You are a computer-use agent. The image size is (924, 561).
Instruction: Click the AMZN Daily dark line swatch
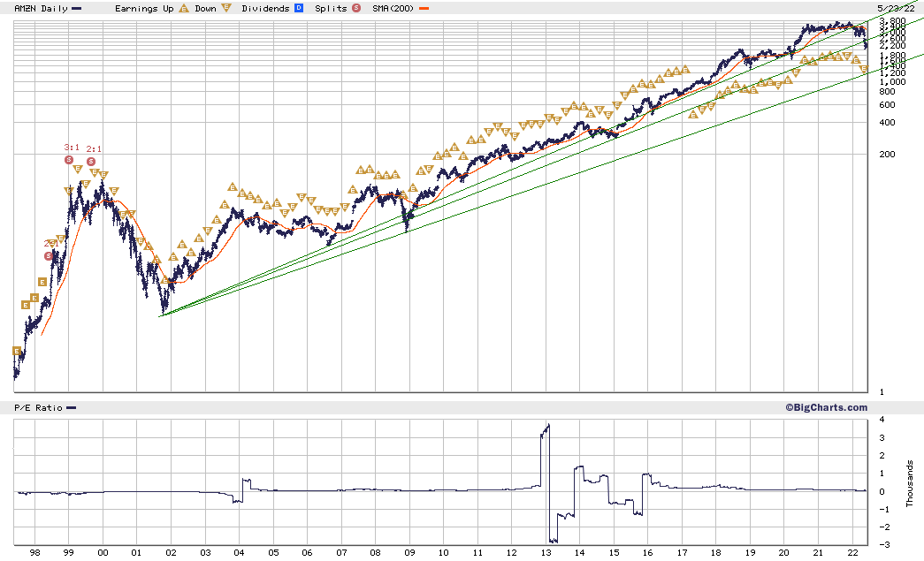click(77, 8)
